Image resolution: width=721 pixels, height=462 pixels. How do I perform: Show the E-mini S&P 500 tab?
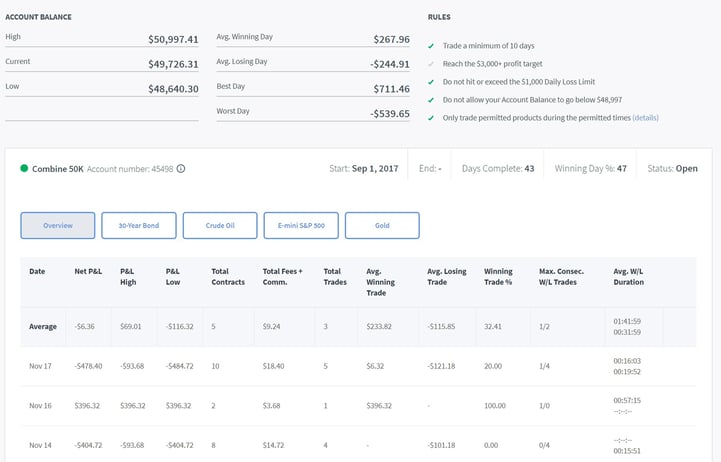click(301, 226)
